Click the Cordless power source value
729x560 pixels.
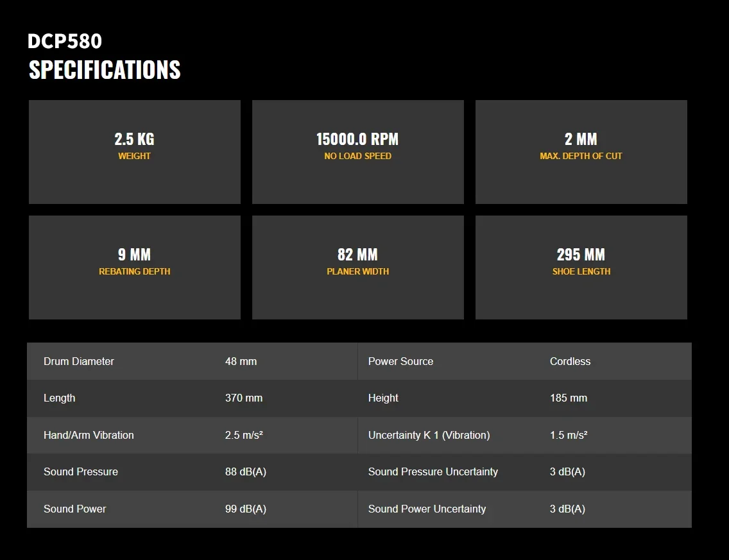tap(570, 361)
